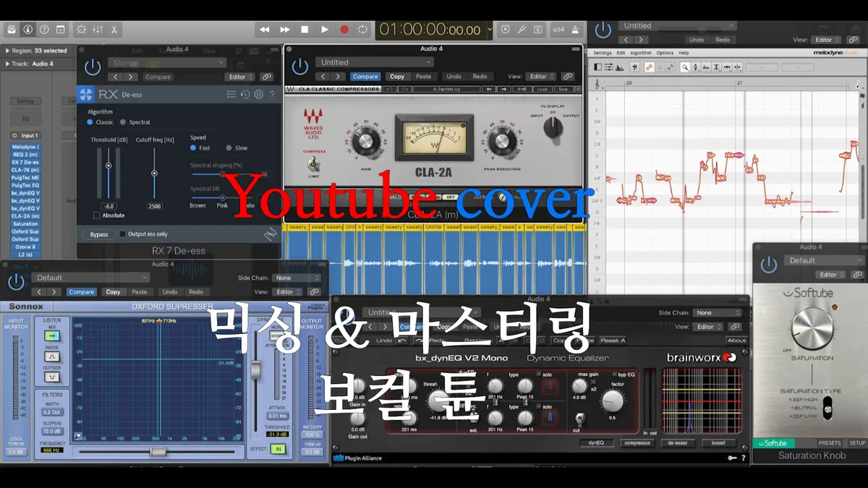Open the Algorithm menu in Melodyne

pyautogui.click(x=641, y=53)
